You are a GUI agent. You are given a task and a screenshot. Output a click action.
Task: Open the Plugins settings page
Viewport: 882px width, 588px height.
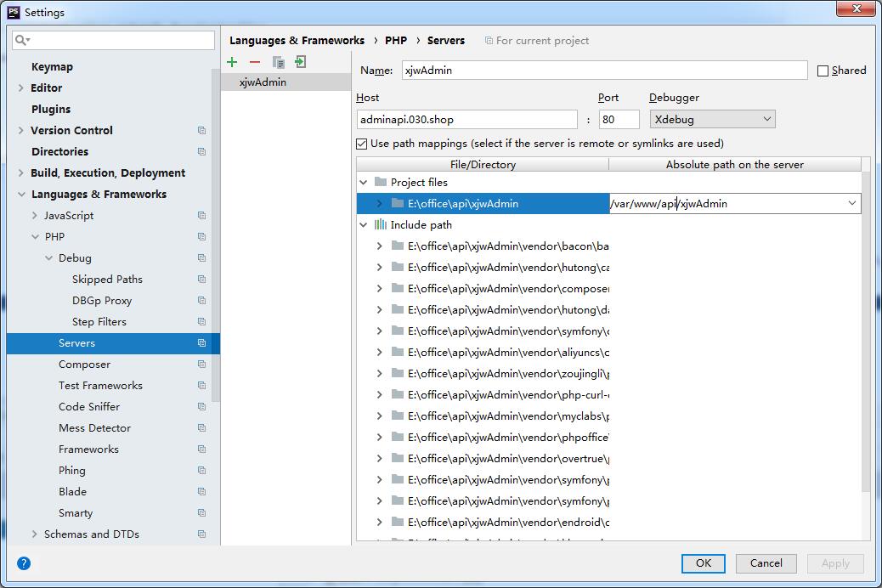point(51,109)
